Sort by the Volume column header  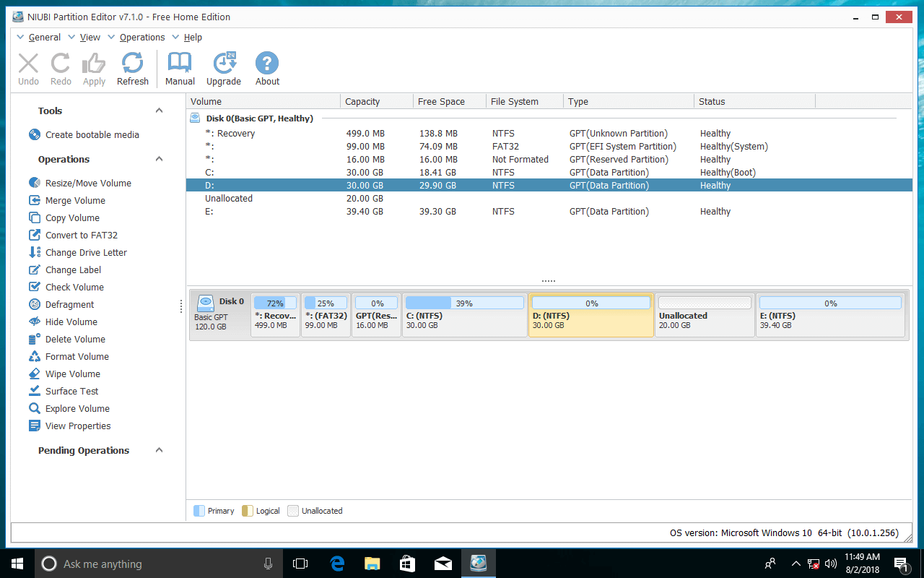(263, 101)
